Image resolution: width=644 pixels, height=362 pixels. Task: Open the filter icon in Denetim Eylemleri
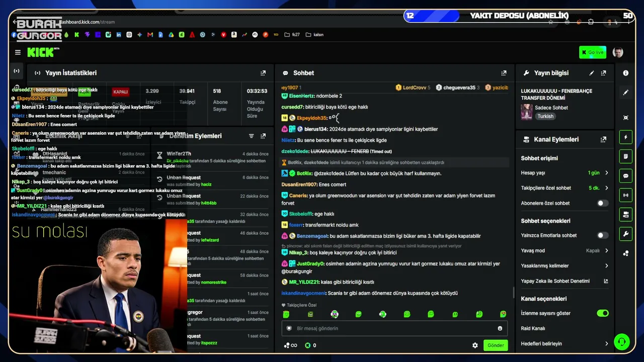(251, 136)
